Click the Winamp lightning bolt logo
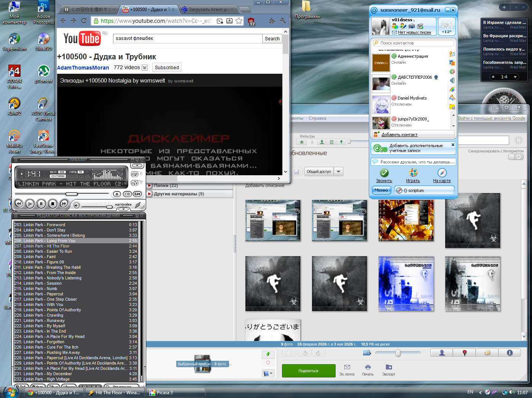Viewport: 532px width, 398px height. [138, 205]
